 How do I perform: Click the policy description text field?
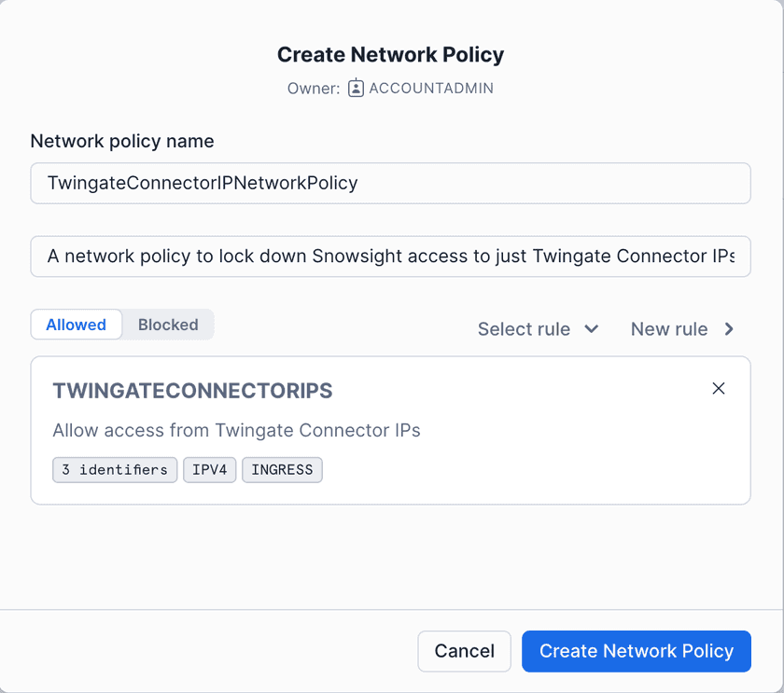390,256
